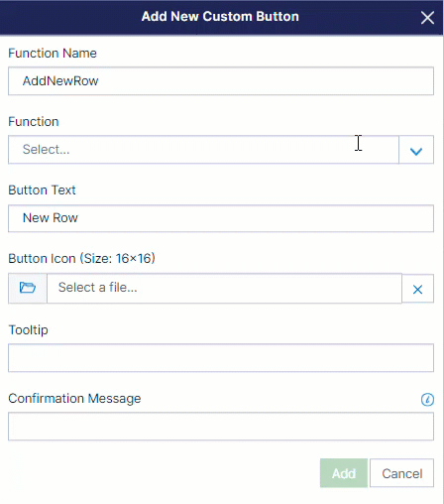Click the "Select a file..." field
Image resolution: width=444 pixels, height=504 pixels.
click(x=224, y=288)
